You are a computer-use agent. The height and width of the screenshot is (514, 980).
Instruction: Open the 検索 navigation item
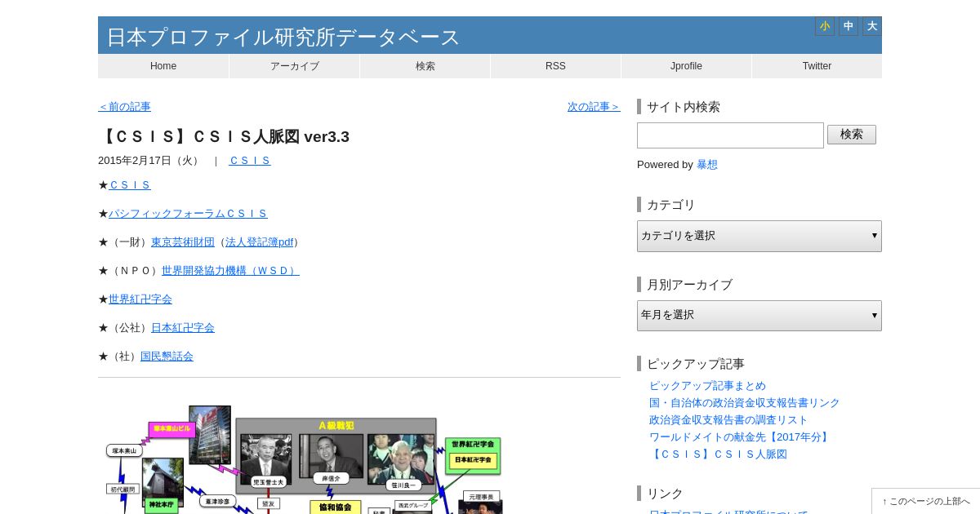point(425,66)
